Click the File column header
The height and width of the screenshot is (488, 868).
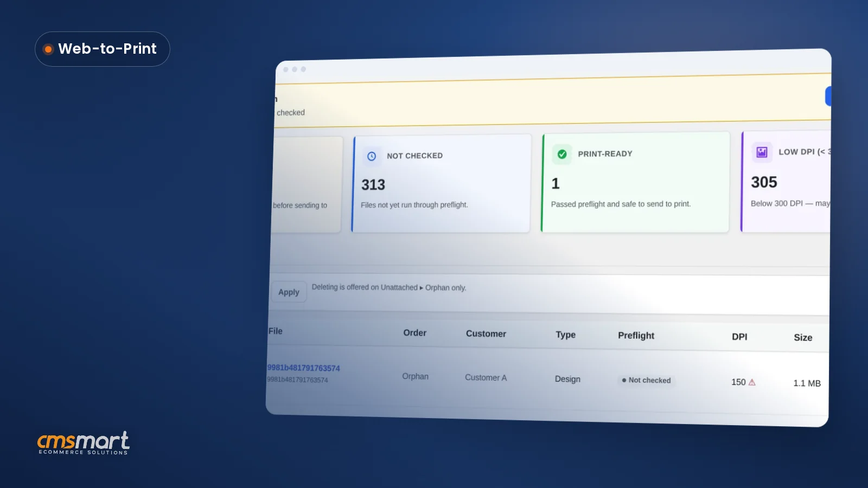click(x=275, y=331)
